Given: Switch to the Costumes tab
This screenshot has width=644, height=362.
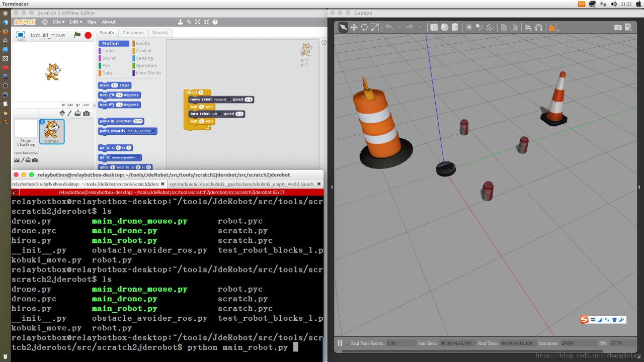Looking at the screenshot, I should click(133, 33).
